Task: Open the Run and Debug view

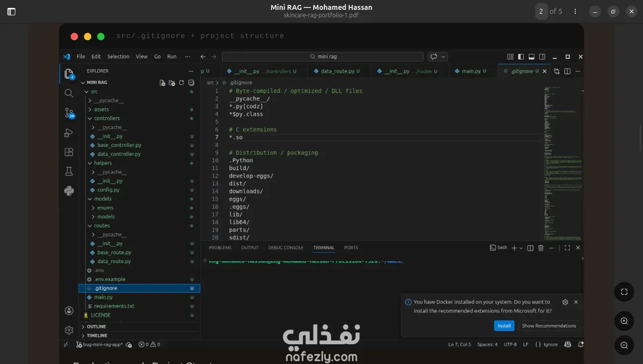Action: tap(69, 133)
